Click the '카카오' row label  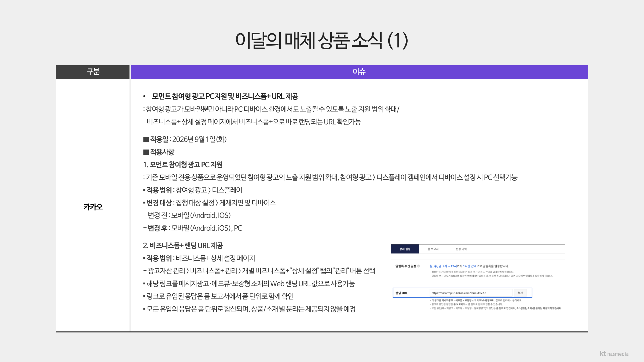click(x=93, y=207)
